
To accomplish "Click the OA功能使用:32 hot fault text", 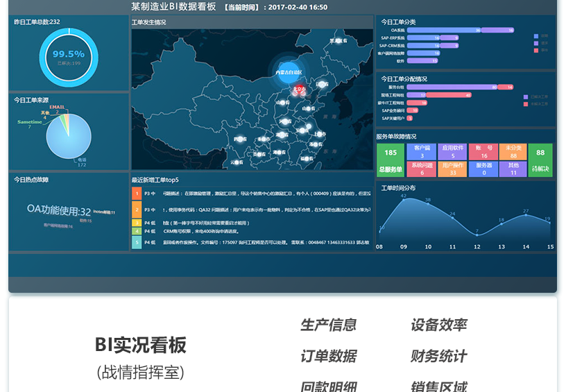I will [x=59, y=210].
